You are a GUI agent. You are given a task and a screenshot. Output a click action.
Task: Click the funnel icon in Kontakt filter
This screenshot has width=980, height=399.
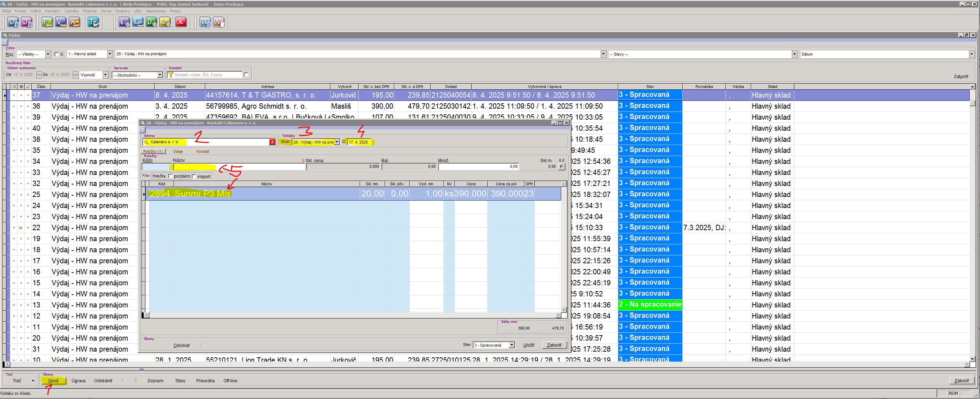171,75
